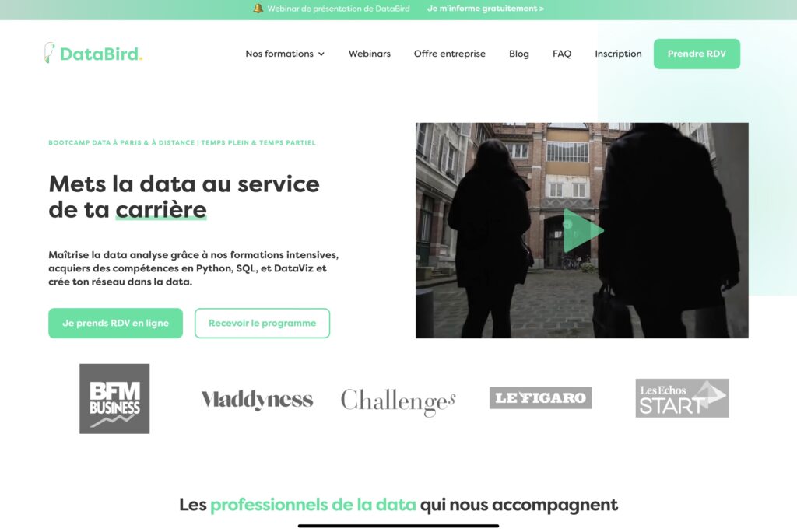Click Je prends RDV en ligne
The height and width of the screenshot is (532, 797).
point(115,323)
